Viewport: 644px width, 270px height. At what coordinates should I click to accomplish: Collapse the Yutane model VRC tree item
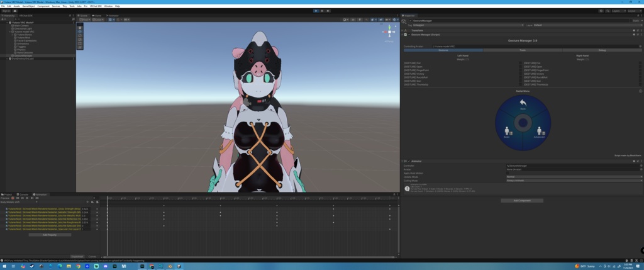[10, 31]
